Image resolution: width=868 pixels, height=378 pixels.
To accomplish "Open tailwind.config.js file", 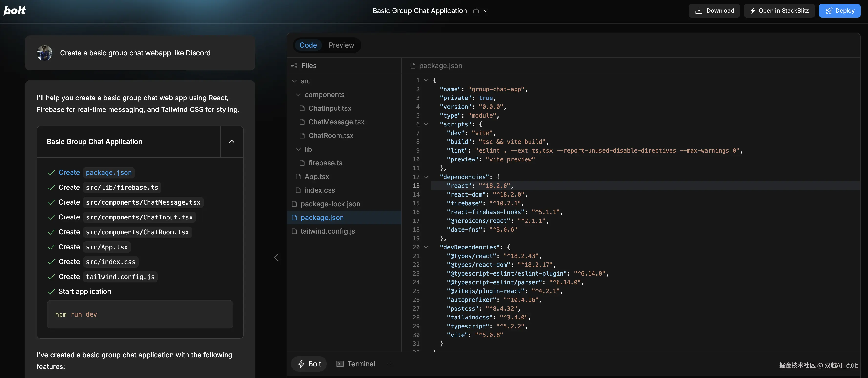I will coord(328,231).
